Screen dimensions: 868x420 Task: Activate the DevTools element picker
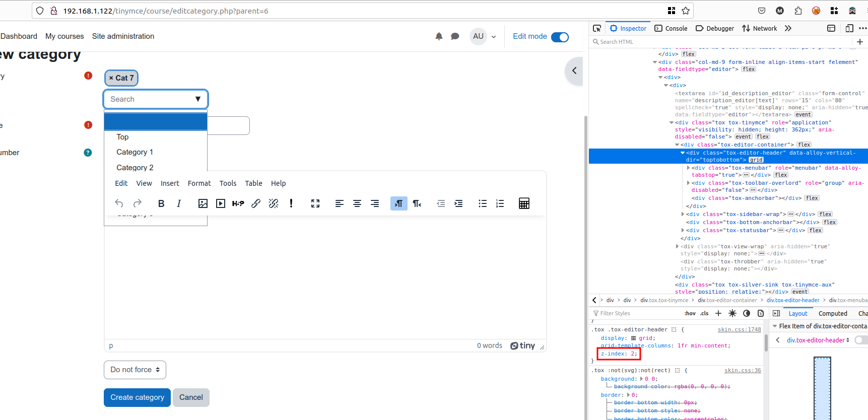(x=597, y=28)
